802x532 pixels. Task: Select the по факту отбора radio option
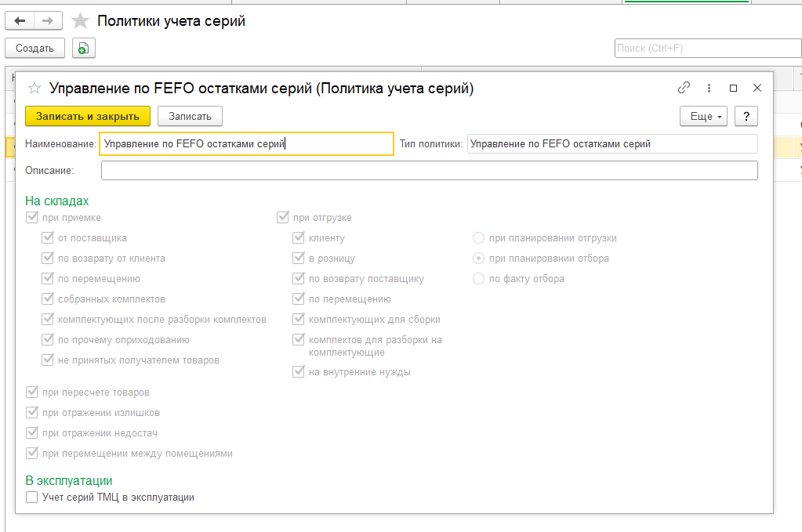point(478,279)
